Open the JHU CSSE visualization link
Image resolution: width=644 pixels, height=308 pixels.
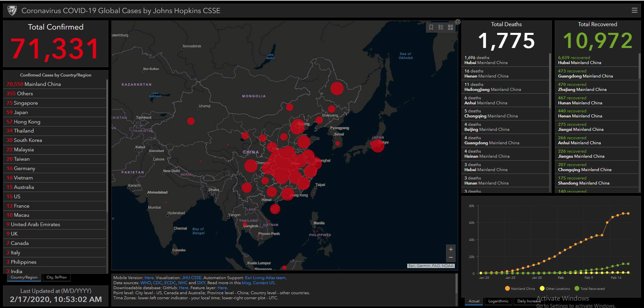click(x=192, y=278)
